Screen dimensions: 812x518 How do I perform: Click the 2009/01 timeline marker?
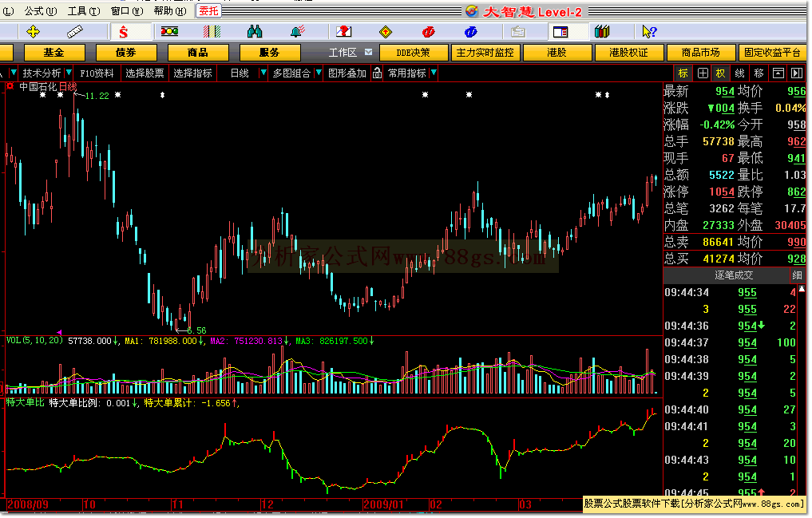click(383, 504)
